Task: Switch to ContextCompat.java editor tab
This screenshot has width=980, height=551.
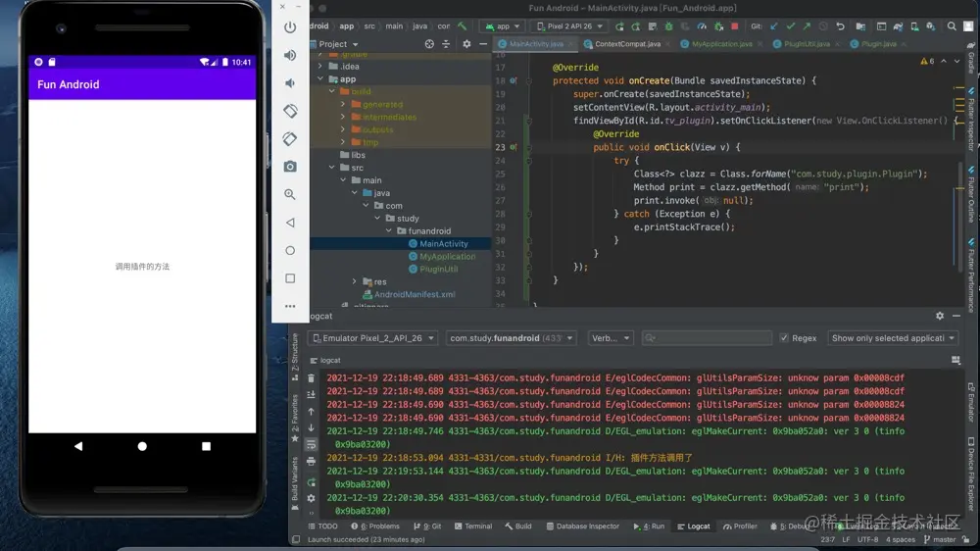Action: click(x=627, y=44)
